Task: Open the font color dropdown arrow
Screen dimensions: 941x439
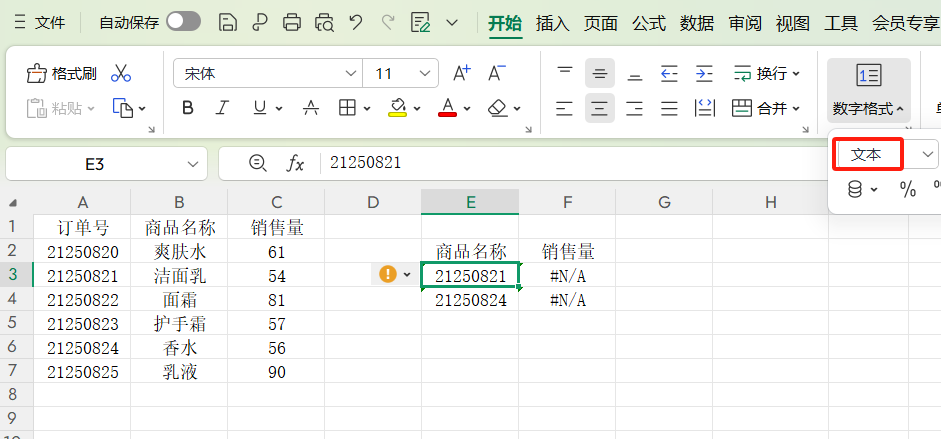Action: pyautogui.click(x=467, y=109)
